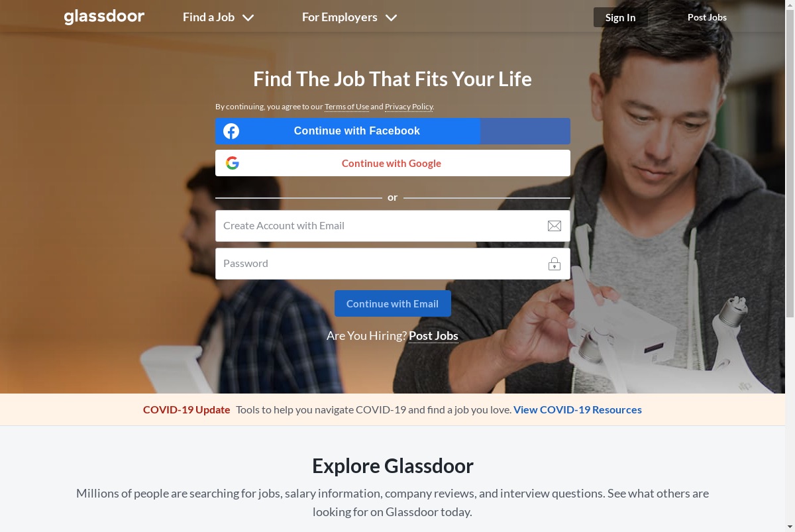The height and width of the screenshot is (532, 795).
Task: Click the padlock icon in password field
Action: coord(555,264)
